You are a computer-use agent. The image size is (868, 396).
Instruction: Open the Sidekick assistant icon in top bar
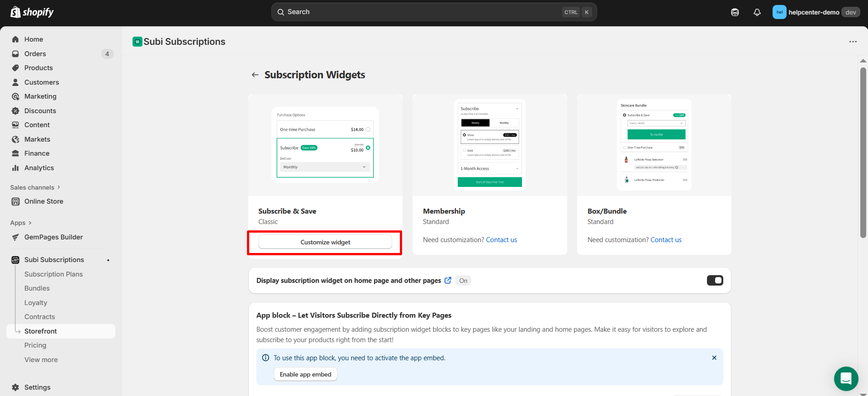click(735, 12)
